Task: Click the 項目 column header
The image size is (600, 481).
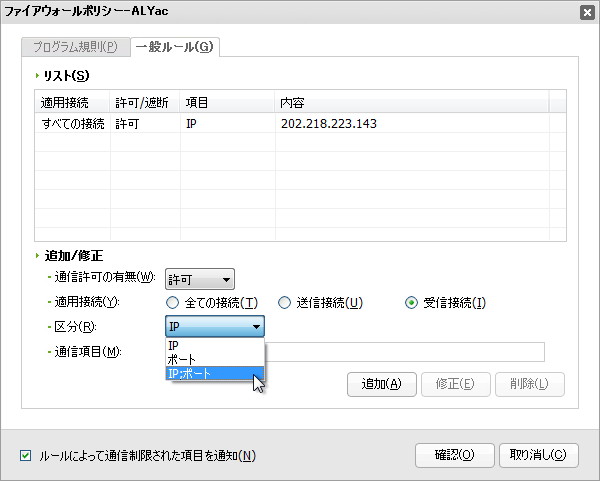Action: tap(227, 102)
